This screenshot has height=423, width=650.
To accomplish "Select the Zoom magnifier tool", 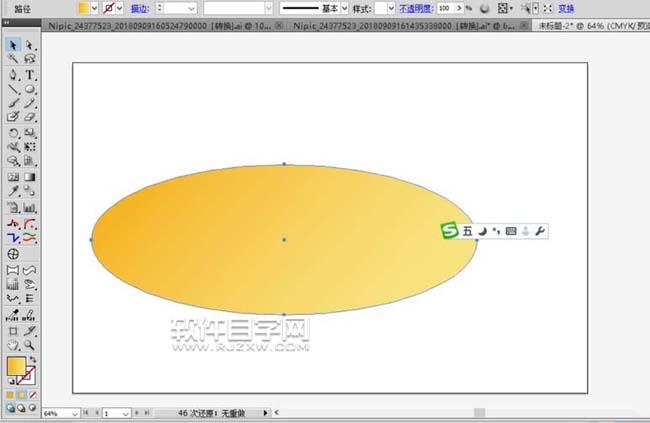I will pos(29,345).
